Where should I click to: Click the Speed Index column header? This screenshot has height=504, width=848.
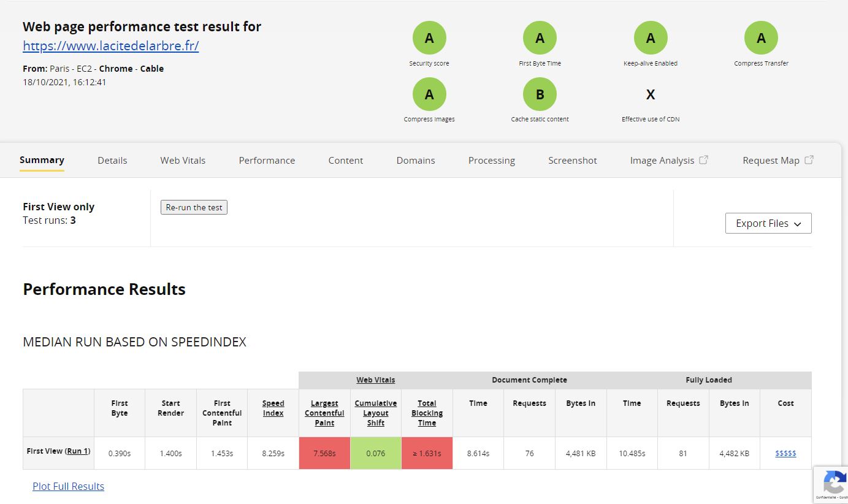tap(273, 408)
